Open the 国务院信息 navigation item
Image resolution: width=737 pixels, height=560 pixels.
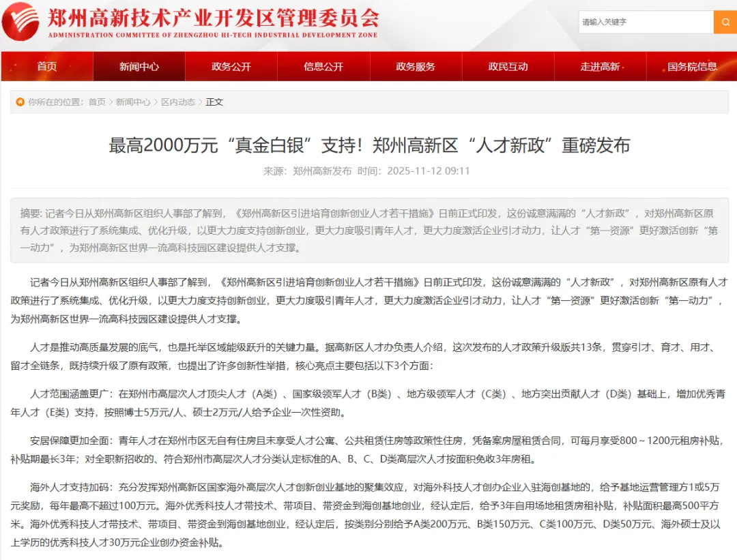692,67
